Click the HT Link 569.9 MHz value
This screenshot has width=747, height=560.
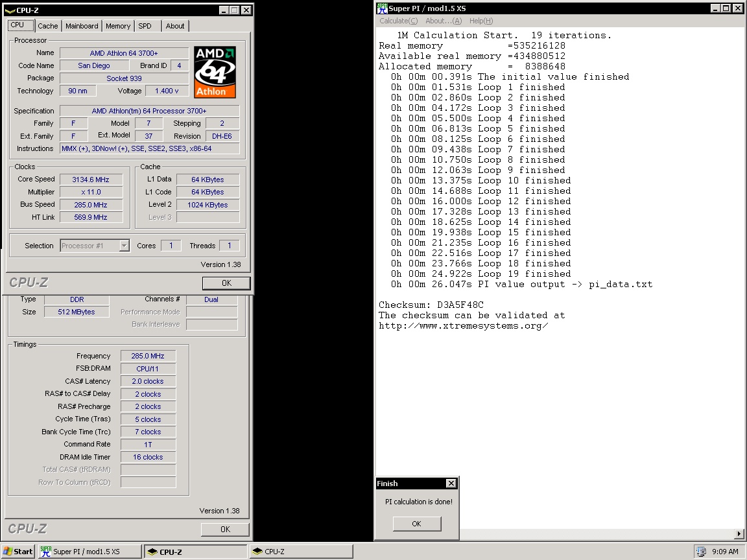coord(91,217)
